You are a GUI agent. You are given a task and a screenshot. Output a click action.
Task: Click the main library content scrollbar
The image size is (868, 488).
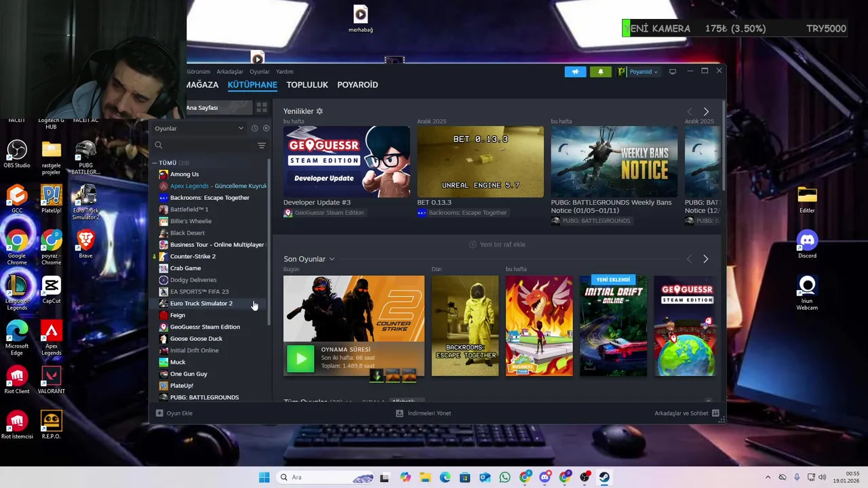[724, 146]
